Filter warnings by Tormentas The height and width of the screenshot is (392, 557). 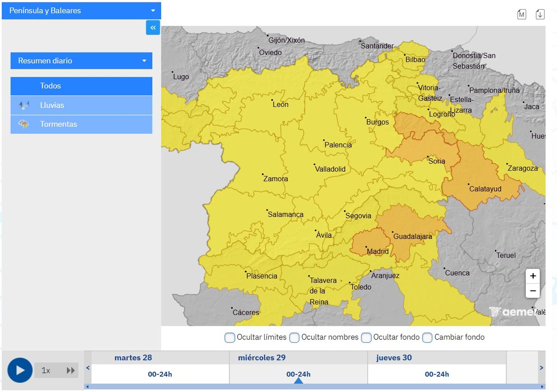tap(81, 124)
